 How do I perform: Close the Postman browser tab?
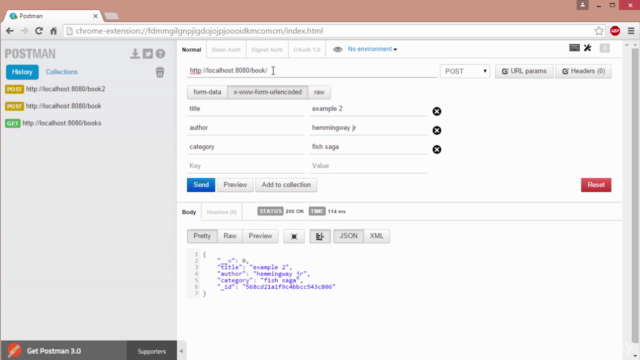click(x=96, y=16)
